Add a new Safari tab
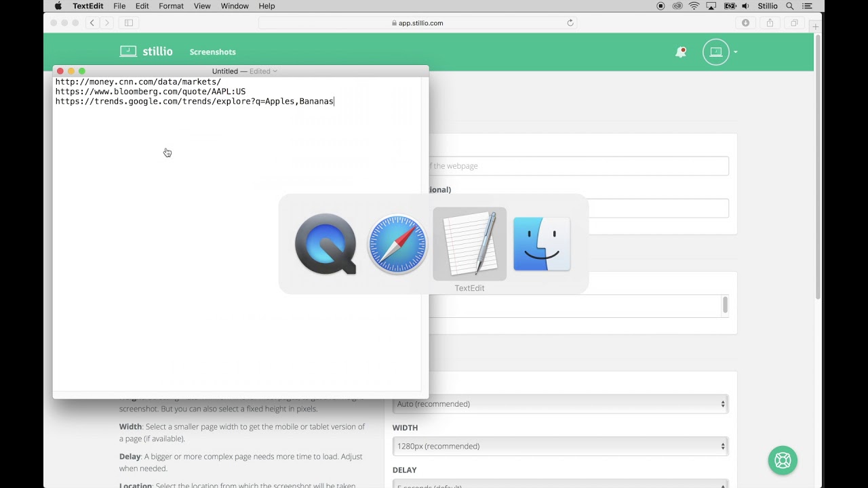This screenshot has width=868, height=488. (816, 27)
